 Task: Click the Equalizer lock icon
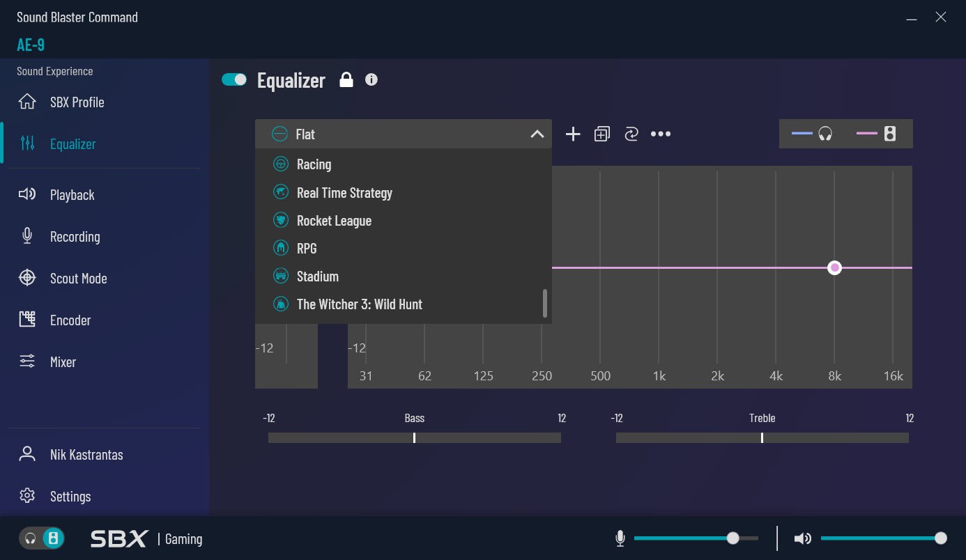[346, 79]
